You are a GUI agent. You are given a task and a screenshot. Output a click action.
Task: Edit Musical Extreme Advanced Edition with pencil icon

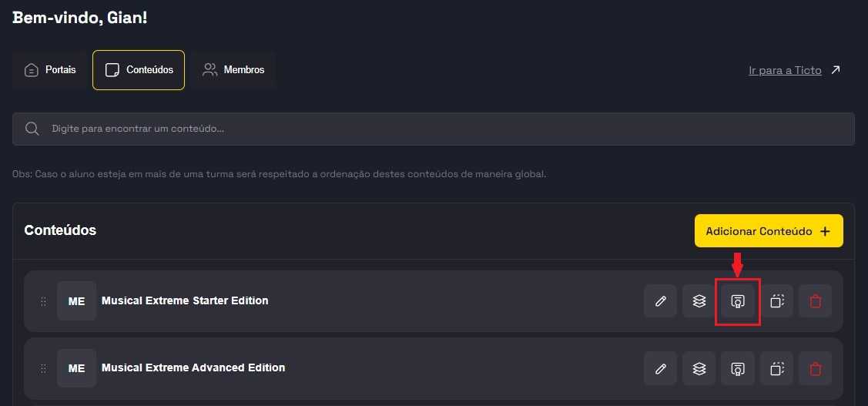tap(660, 368)
